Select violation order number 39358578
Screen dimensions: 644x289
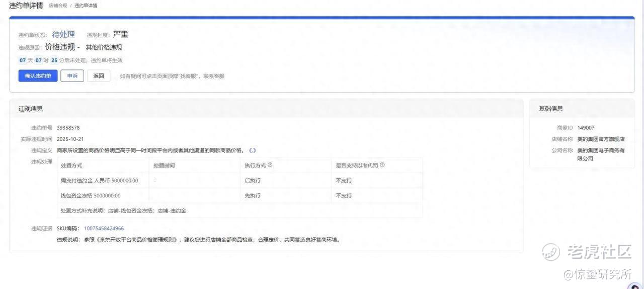tap(68, 128)
